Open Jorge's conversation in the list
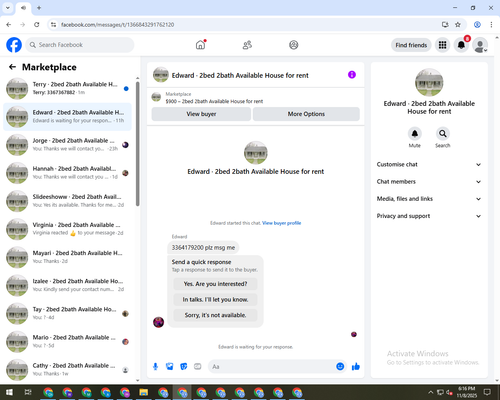Image resolution: width=500 pixels, height=400 pixels. pos(67,145)
